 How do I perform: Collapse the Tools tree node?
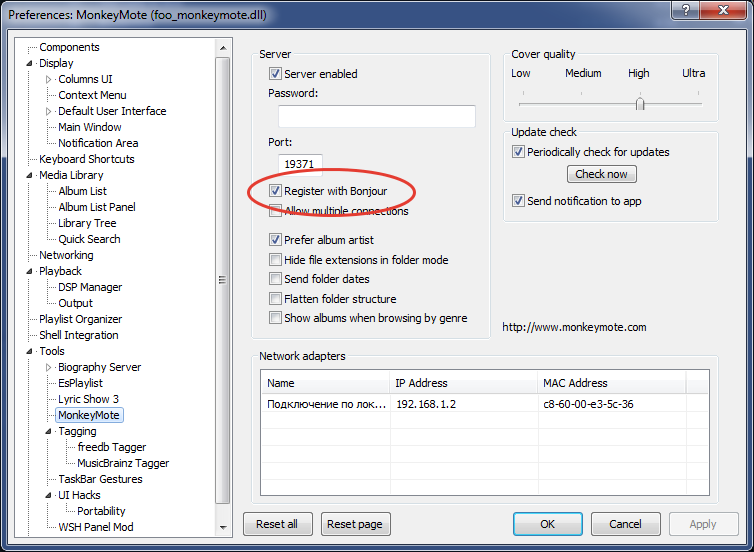tap(29, 351)
